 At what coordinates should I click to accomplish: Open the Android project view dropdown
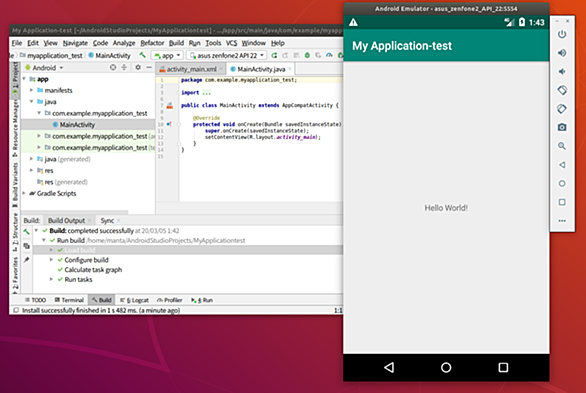[44, 68]
